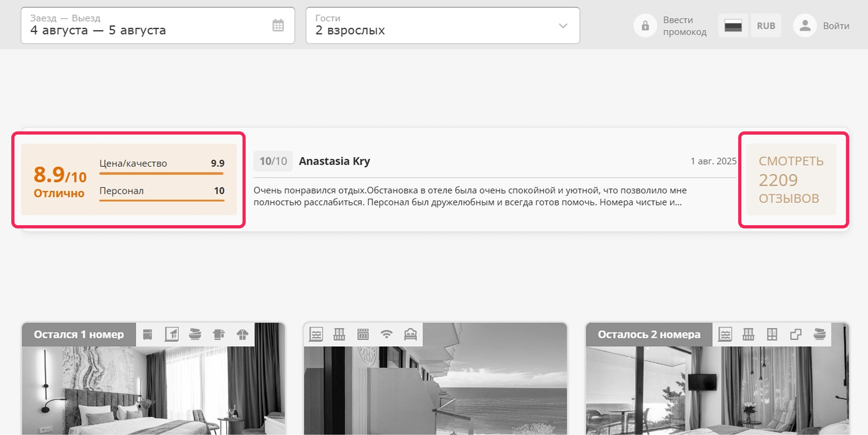Click the electric kettle icon on first room
Image resolution: width=868 pixels, height=435 pixels.
[x=219, y=335]
